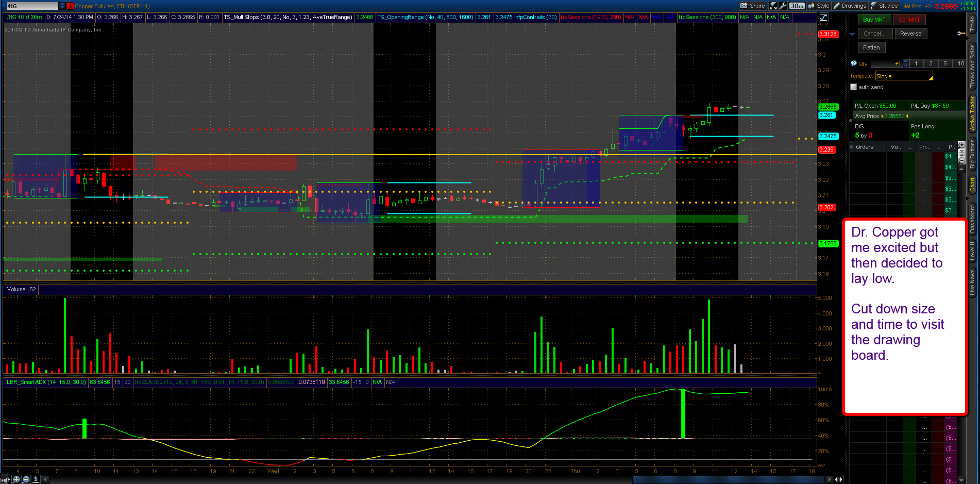Image resolution: width=980 pixels, height=484 pixels.
Task: Click the 3.239 red price bubble
Action: (826, 149)
